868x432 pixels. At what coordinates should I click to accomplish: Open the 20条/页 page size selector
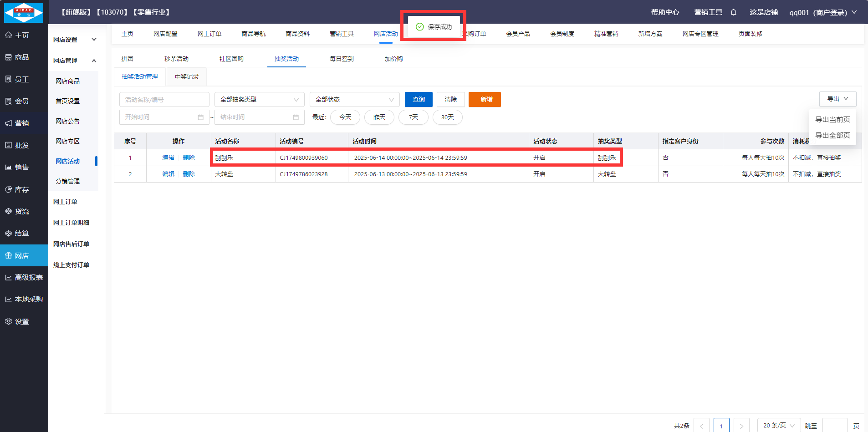pyautogui.click(x=779, y=425)
